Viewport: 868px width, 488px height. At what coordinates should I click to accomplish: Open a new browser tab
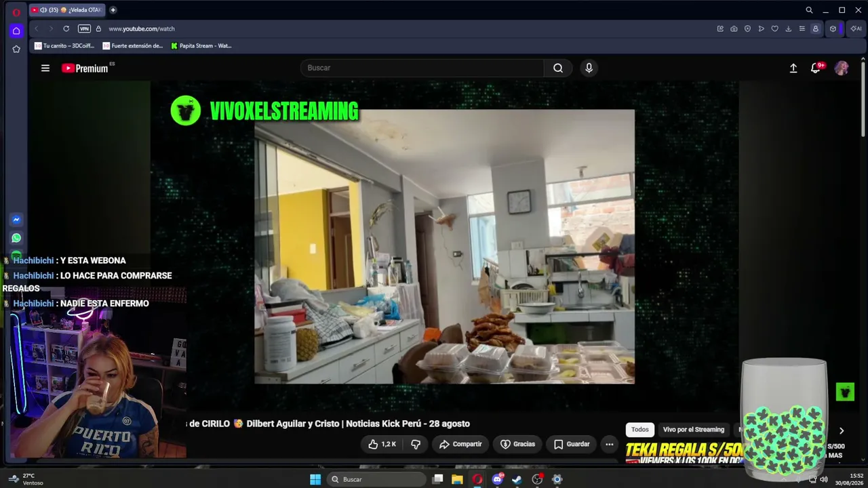coord(113,10)
